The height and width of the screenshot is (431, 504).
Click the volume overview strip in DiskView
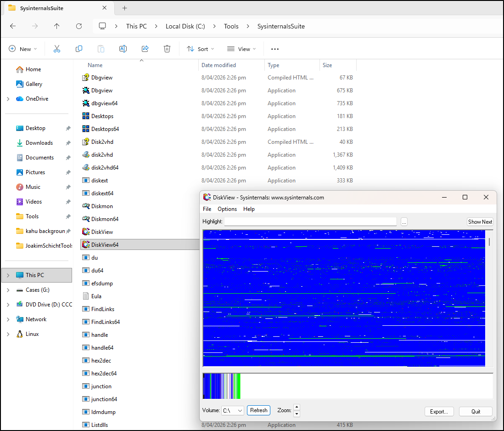coord(348,386)
